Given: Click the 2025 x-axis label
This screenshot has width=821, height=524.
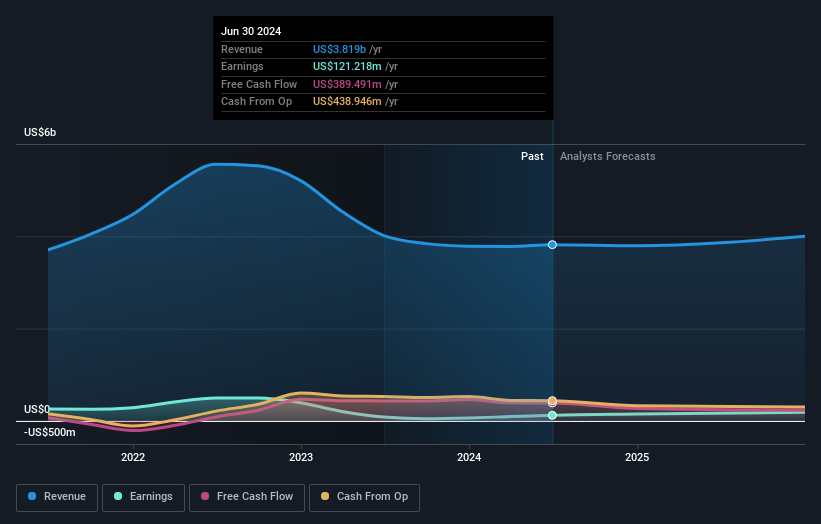Looking at the screenshot, I should point(637,457).
